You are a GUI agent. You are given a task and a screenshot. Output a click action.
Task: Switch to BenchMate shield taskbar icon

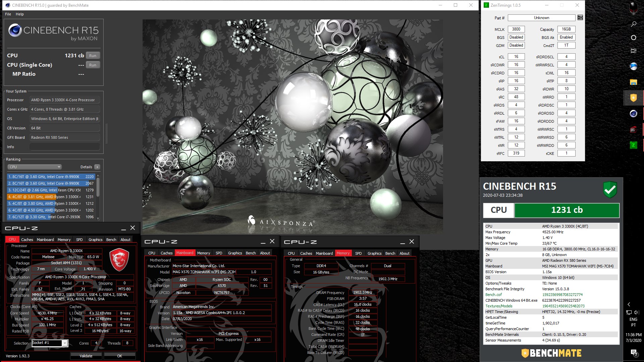[x=633, y=98]
